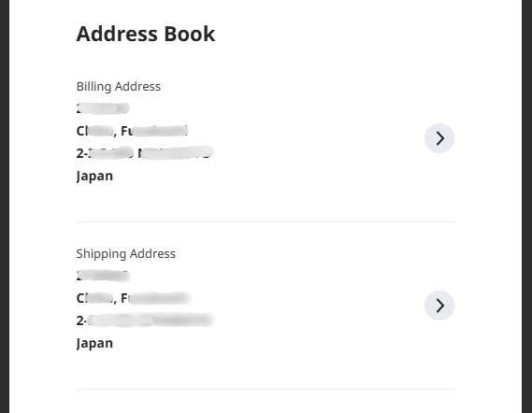The height and width of the screenshot is (413, 532).
Task: Click the blurred name line under Billing Address
Action: click(103, 108)
